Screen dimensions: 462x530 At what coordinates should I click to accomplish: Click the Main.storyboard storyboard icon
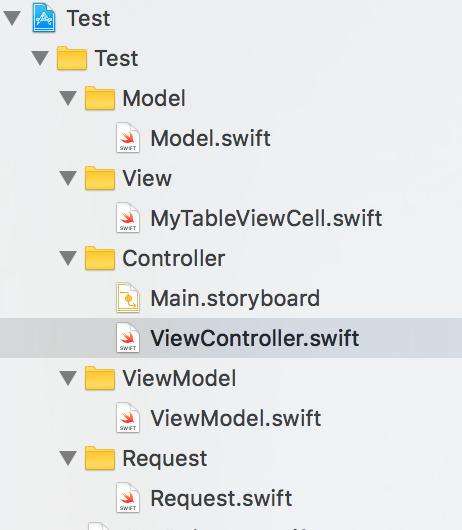point(128,298)
